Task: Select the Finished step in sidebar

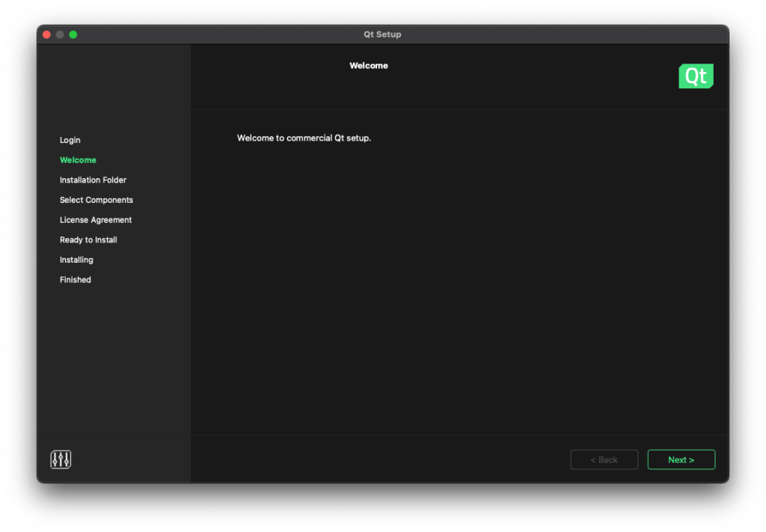Action: click(x=76, y=280)
